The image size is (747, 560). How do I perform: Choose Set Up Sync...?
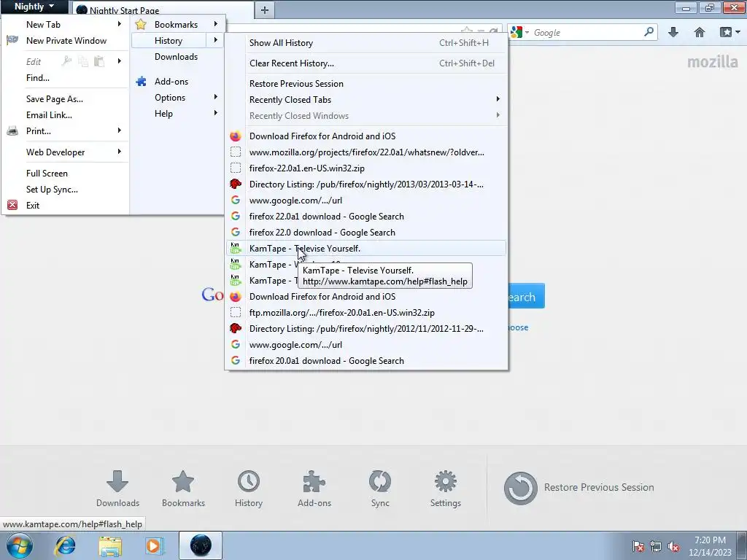pos(66,190)
